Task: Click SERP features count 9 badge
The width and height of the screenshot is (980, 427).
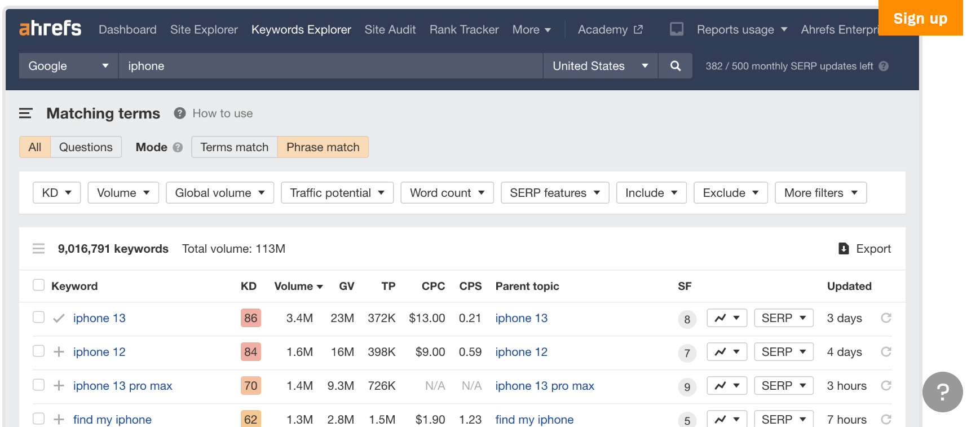Action: (687, 387)
